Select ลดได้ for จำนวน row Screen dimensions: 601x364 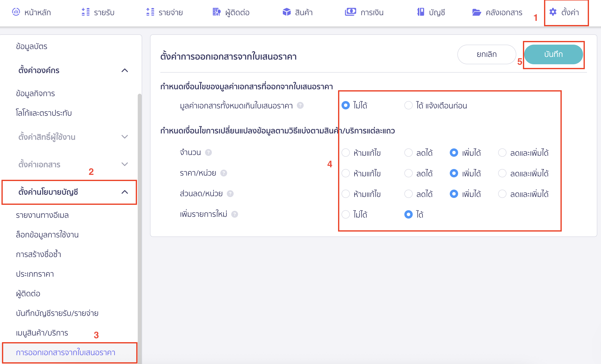(x=408, y=153)
